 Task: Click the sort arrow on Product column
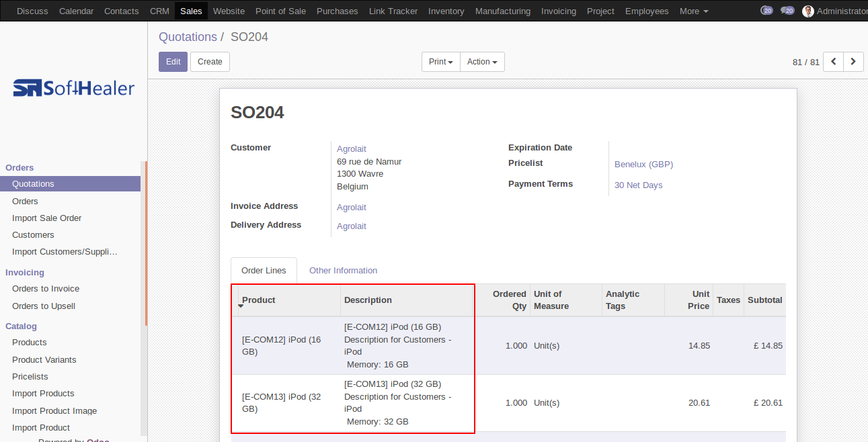(241, 306)
